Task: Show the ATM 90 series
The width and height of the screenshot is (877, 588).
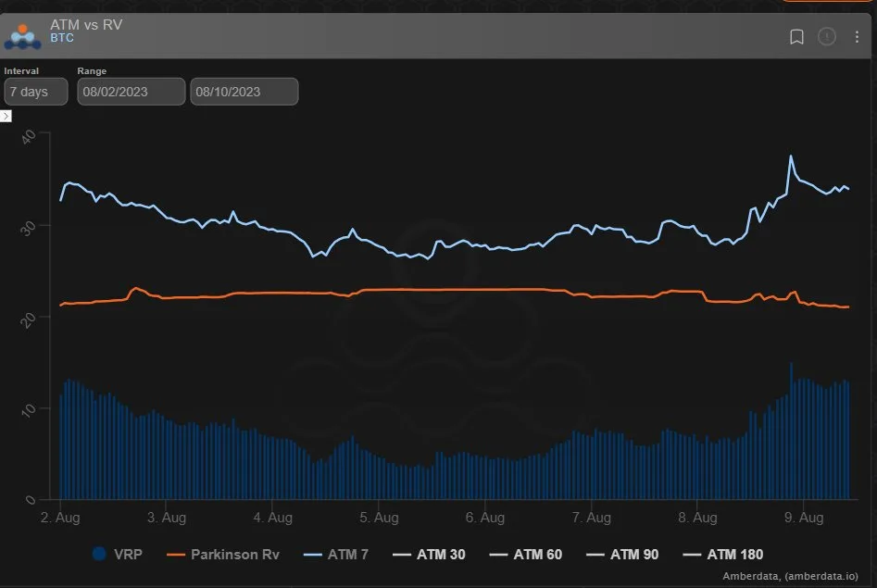Action: pyautogui.click(x=622, y=554)
